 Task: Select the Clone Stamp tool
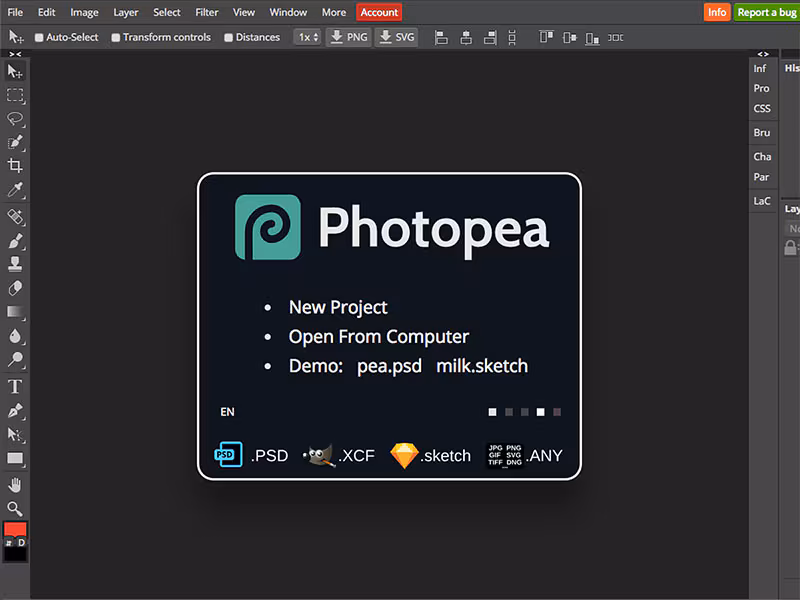[15, 264]
